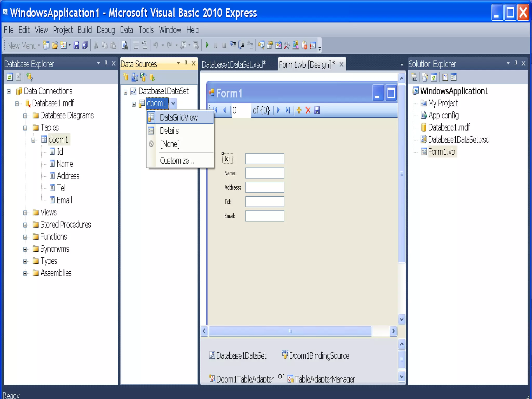Click Save Data icon in Form1 navigator
The width and height of the screenshot is (532, 399).
pos(317,110)
